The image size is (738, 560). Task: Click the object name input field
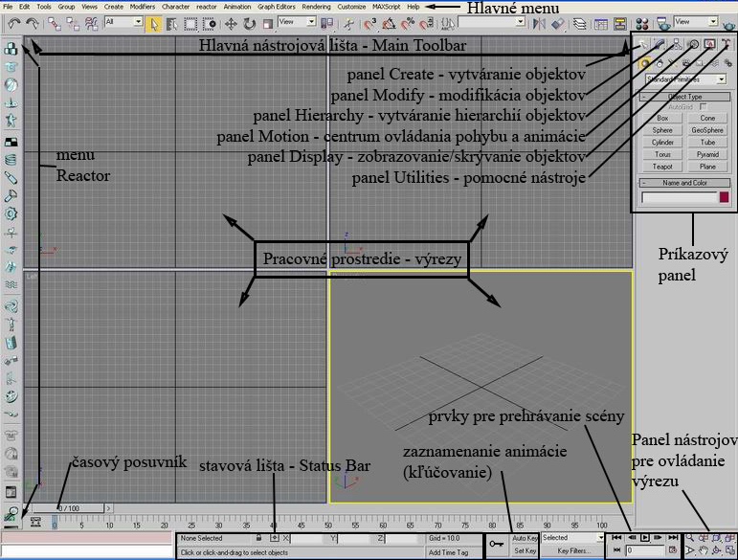pos(679,197)
